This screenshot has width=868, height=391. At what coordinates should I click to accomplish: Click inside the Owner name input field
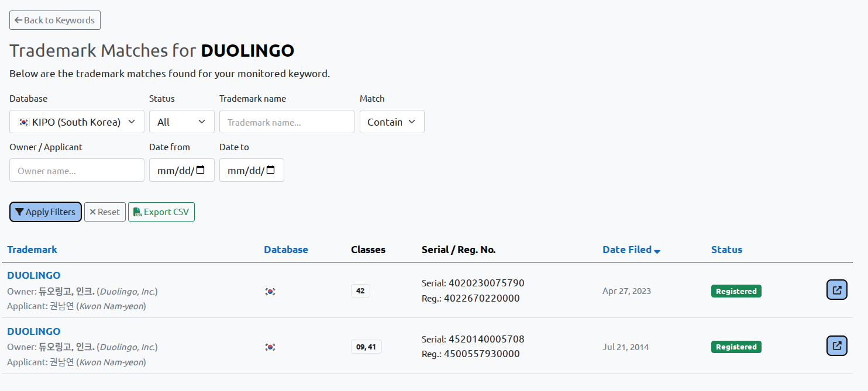pos(77,169)
